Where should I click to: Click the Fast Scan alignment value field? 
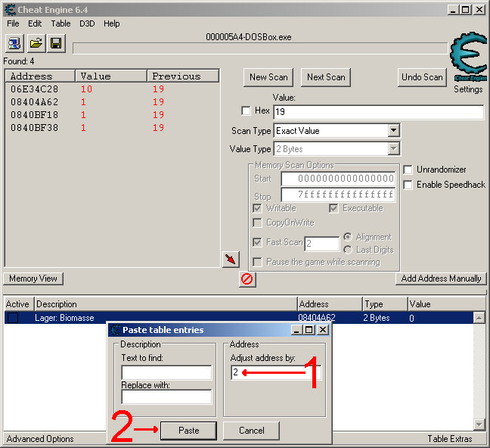click(x=322, y=244)
